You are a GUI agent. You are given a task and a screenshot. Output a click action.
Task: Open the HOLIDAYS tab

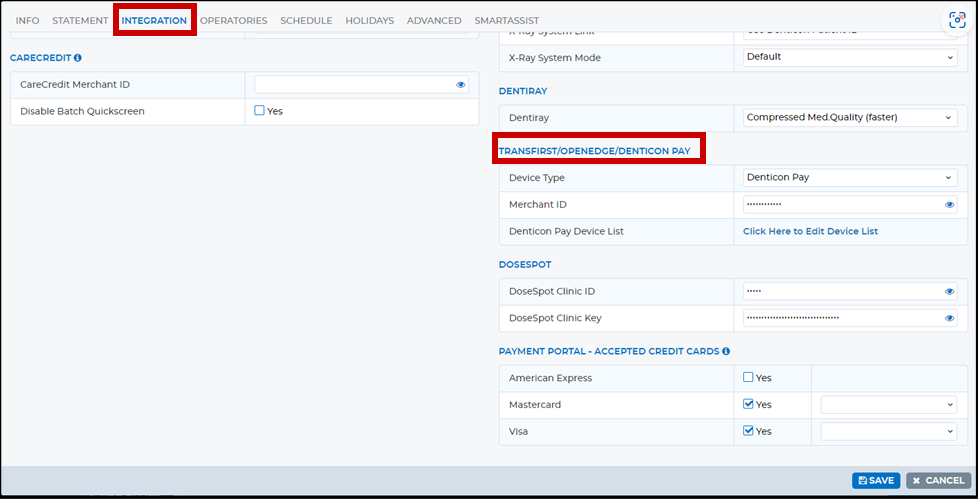370,21
